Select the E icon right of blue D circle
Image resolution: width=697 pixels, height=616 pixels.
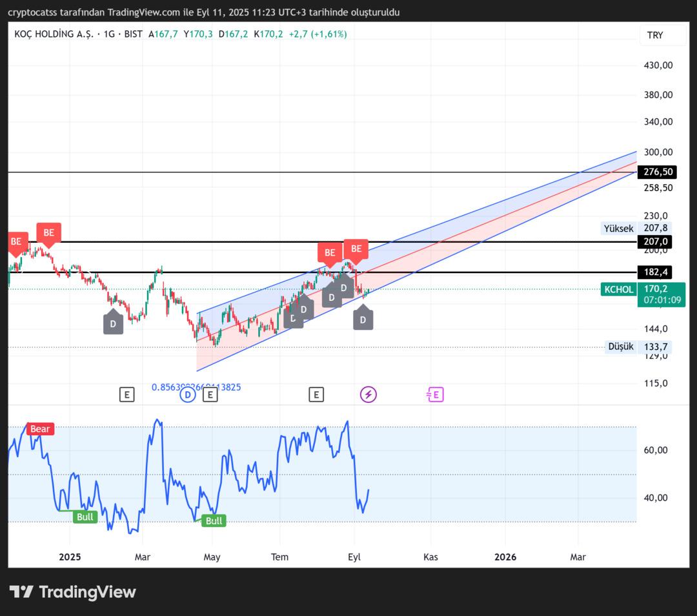[x=210, y=395]
